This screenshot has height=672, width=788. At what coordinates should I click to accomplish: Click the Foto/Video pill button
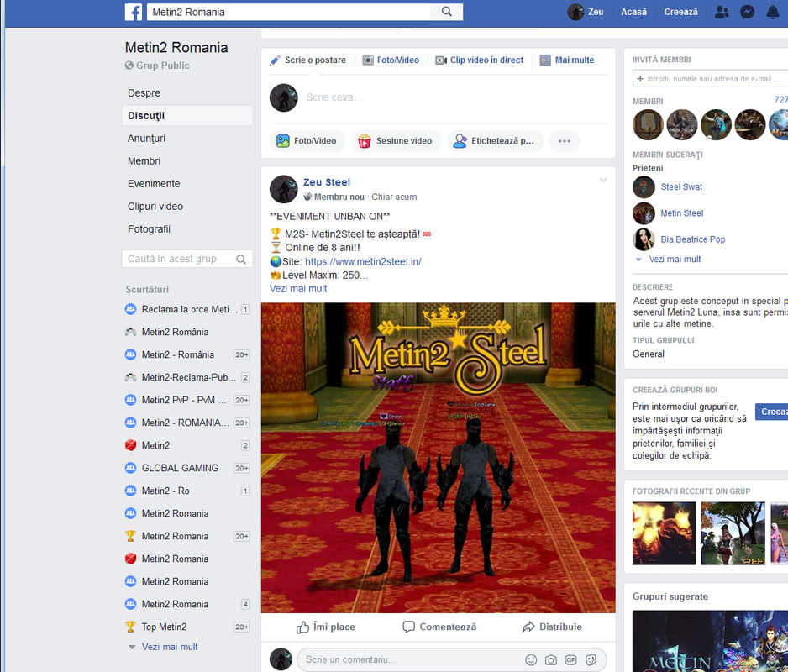pyautogui.click(x=308, y=141)
